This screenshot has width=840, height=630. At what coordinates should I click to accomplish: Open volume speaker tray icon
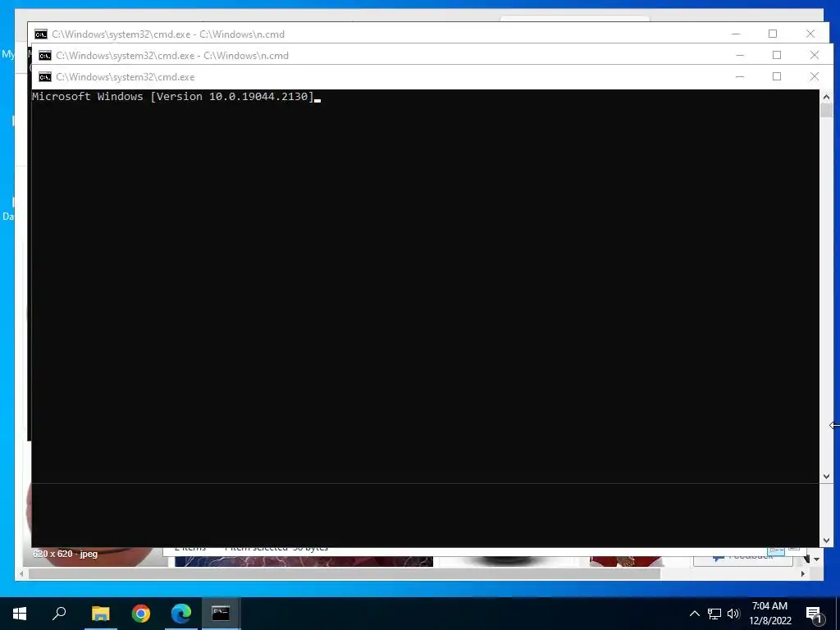[x=733, y=614]
